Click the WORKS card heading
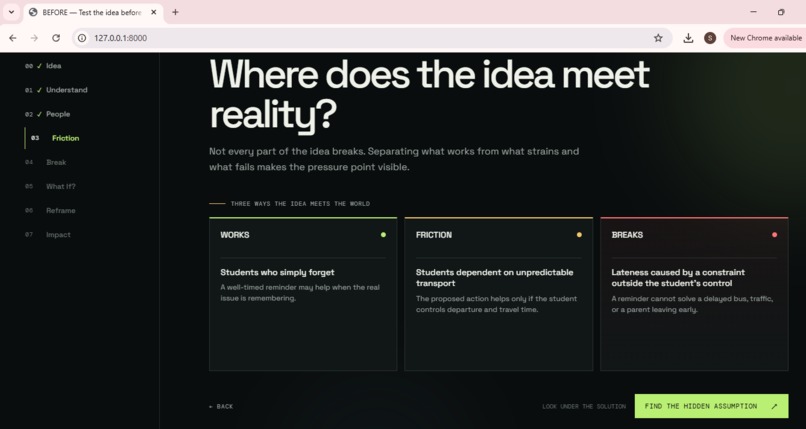Viewport: 806px width, 429px height. pyautogui.click(x=235, y=235)
